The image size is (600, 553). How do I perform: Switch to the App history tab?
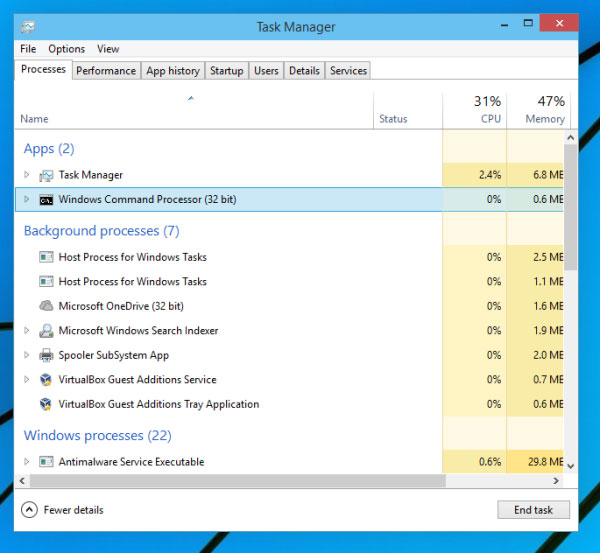(x=173, y=71)
